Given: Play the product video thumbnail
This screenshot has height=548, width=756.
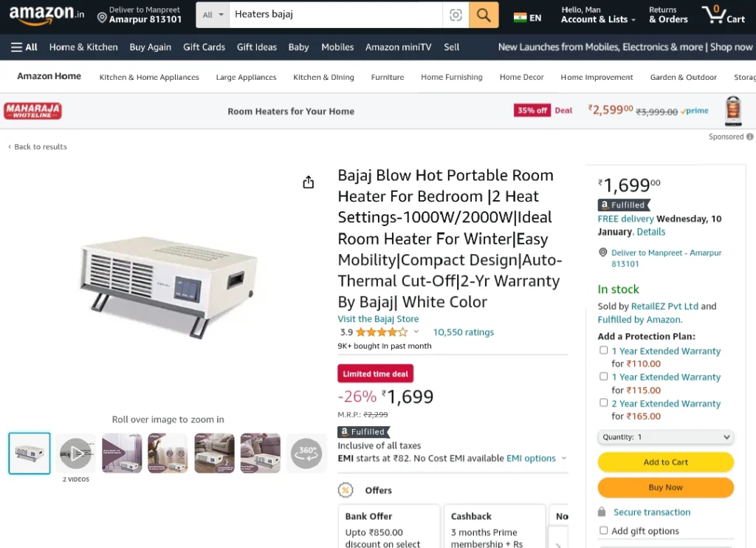Looking at the screenshot, I should tap(76, 453).
